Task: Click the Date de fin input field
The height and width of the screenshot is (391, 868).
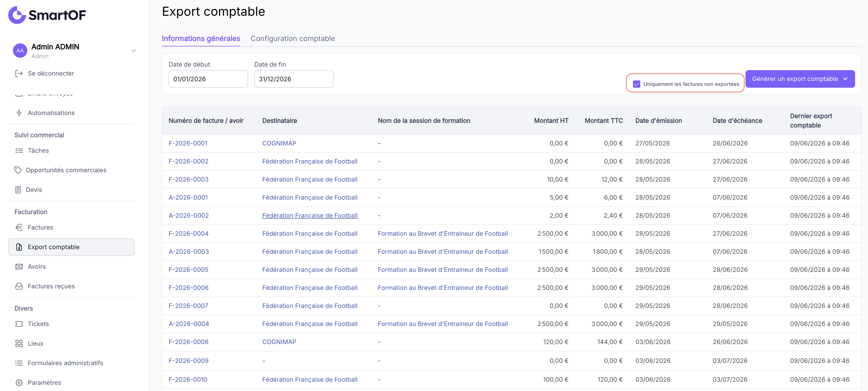Action: 294,79
